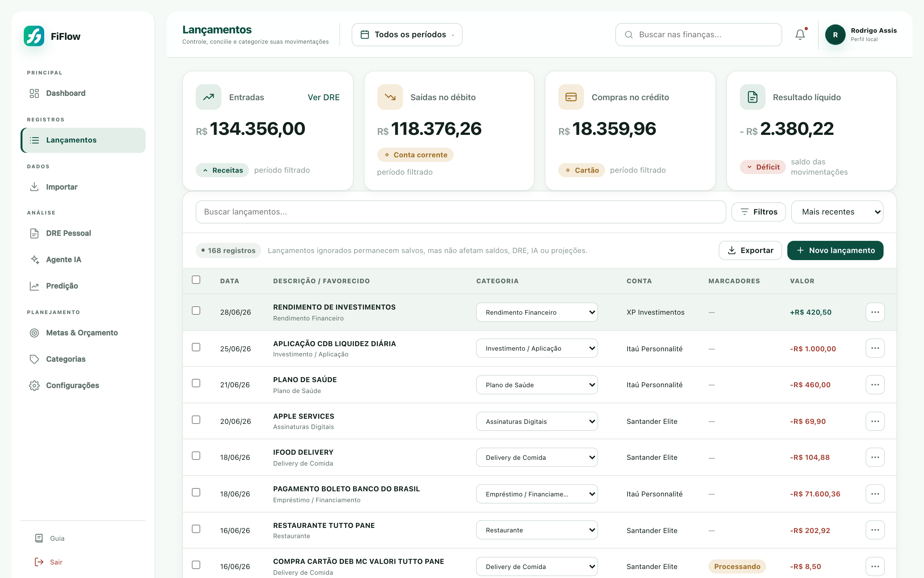Viewport: 924px width, 578px height.
Task: Open row actions for Aplicação CDB Liquidez Diária
Action: 875,348
